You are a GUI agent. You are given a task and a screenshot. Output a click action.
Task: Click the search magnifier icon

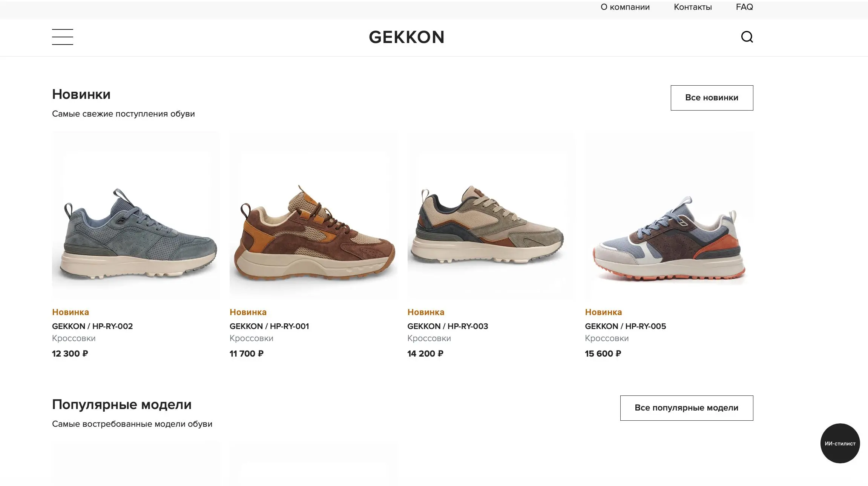point(747,37)
